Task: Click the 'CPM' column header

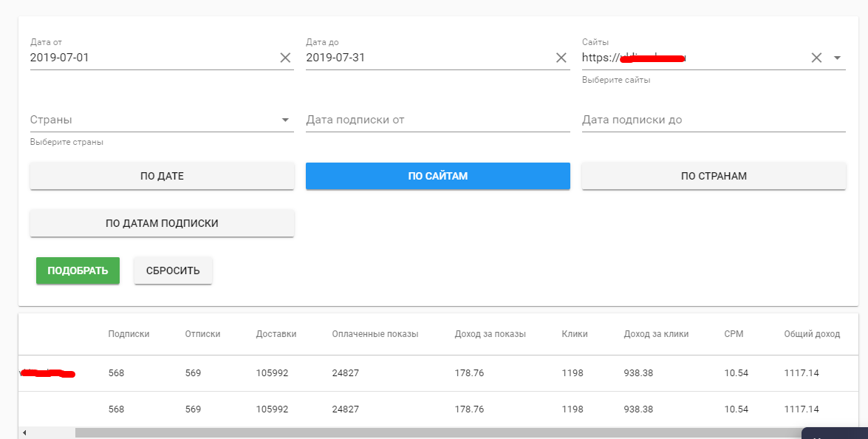Action: [x=734, y=334]
